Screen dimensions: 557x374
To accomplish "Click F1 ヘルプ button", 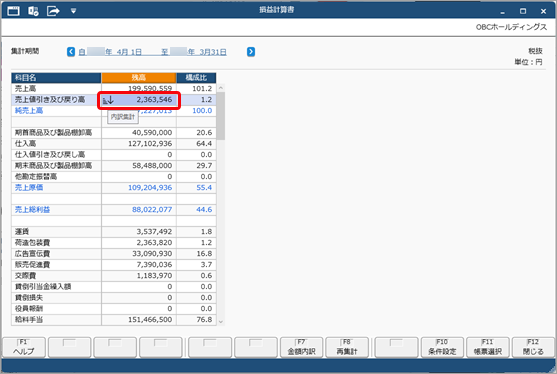I will (24, 347).
